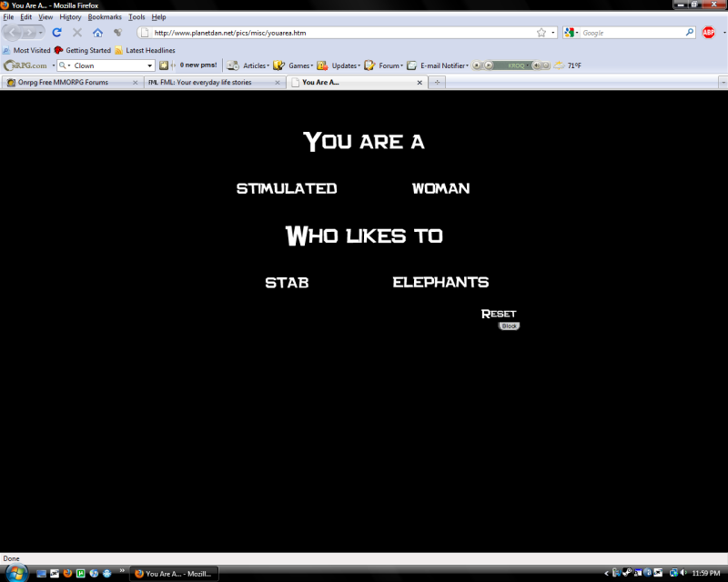728x582 pixels.
Task: Click the Home icon in navigation bar
Action: pyautogui.click(x=97, y=33)
